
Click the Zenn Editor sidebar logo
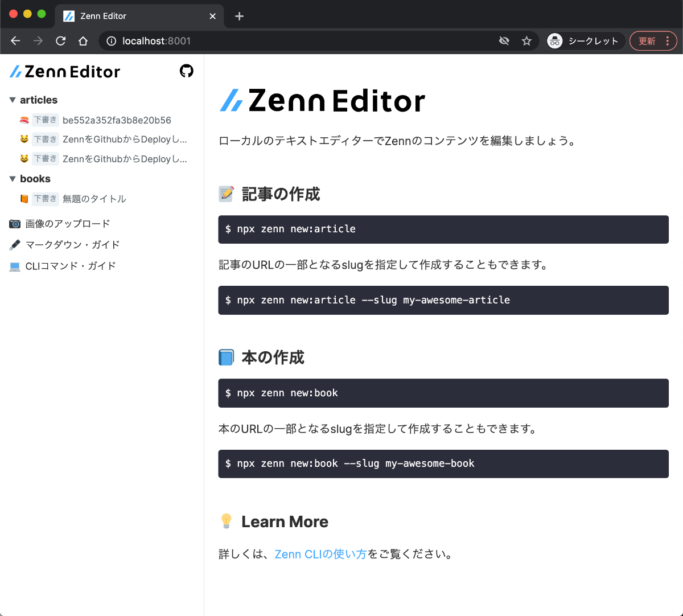coord(65,72)
